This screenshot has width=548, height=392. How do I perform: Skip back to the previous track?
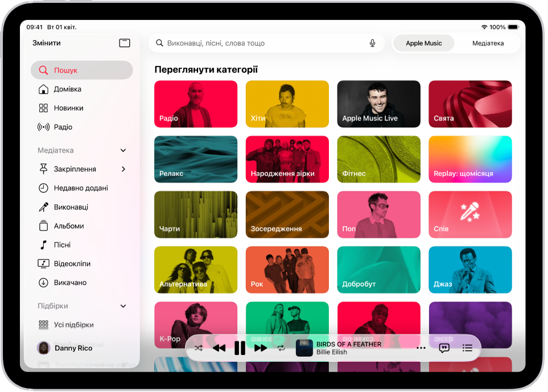[x=219, y=348]
